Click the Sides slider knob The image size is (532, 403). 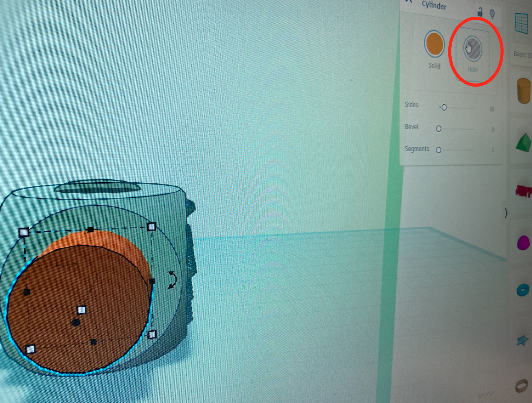pos(444,108)
